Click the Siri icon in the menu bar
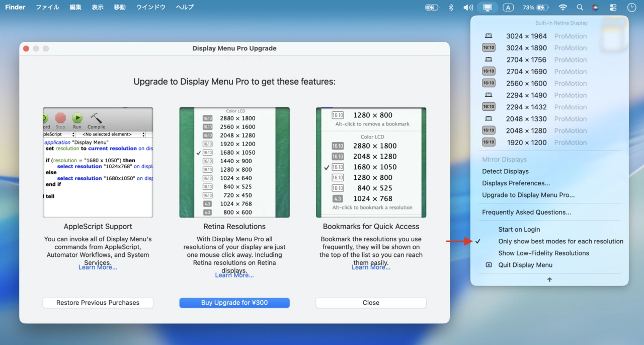Viewport: 644px width, 345px height. 595,7
